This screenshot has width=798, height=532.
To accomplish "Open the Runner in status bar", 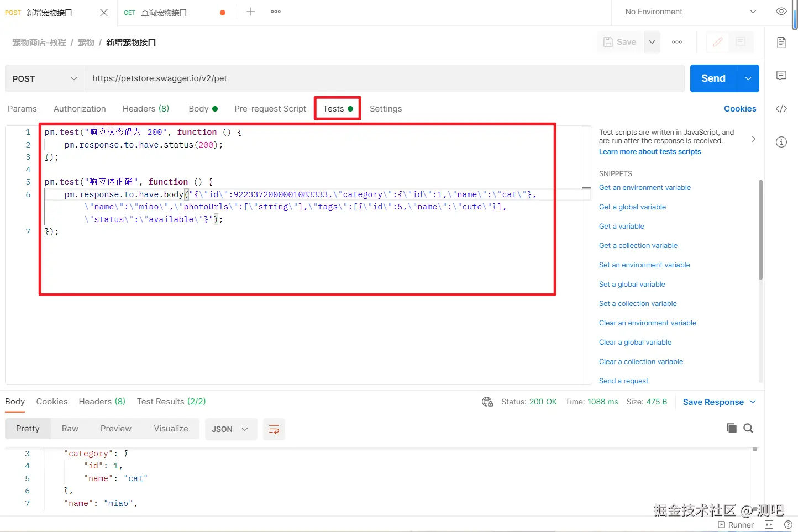I will 736,525.
